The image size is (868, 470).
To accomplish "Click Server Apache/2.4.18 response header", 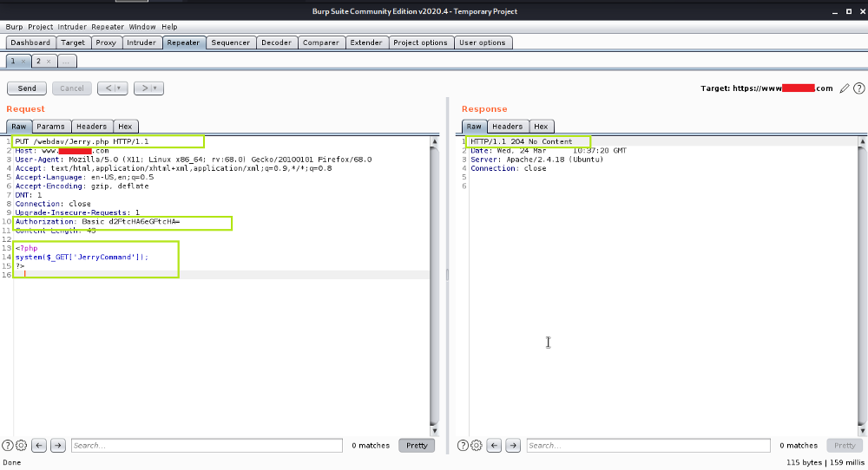I will 537,160.
